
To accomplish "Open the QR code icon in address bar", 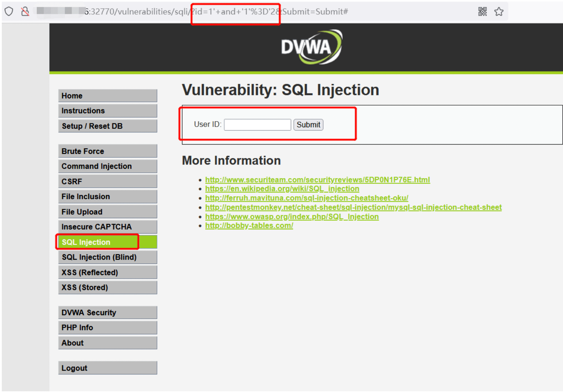I will [483, 11].
